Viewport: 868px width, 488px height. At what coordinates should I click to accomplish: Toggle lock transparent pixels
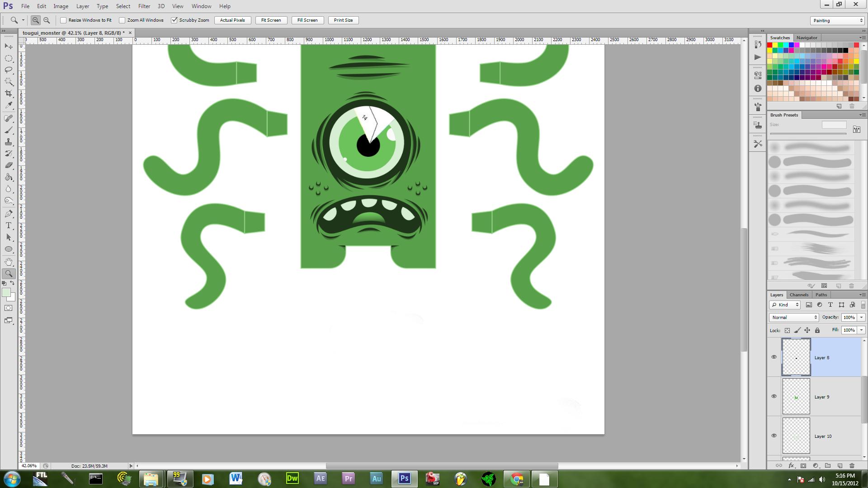click(x=787, y=330)
